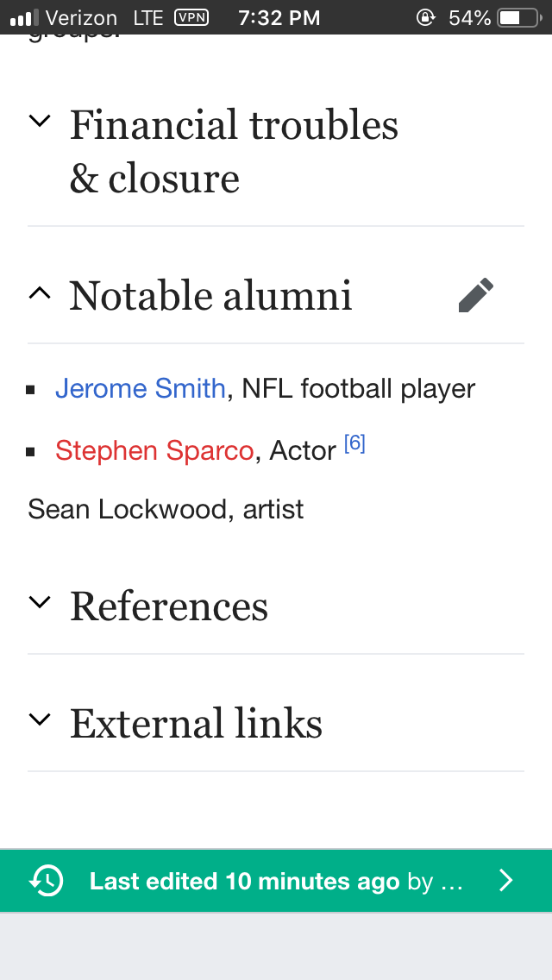Open the Stephen Sparco red link
The height and width of the screenshot is (980, 552).
pos(154,450)
